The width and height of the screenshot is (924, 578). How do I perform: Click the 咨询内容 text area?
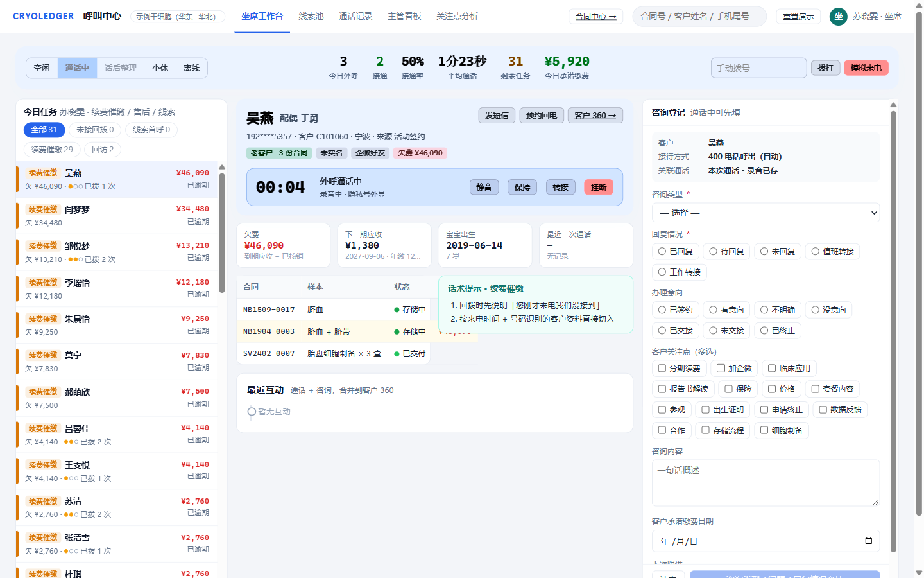click(x=766, y=483)
